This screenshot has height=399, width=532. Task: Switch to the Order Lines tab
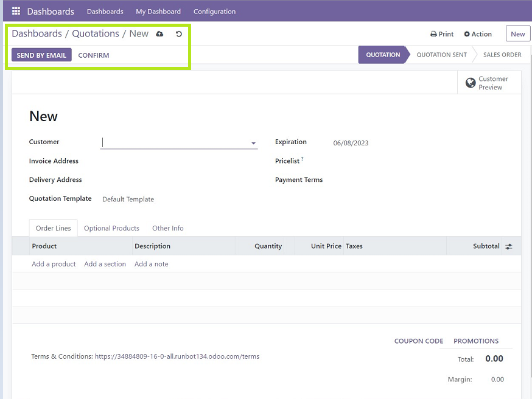pyautogui.click(x=54, y=228)
